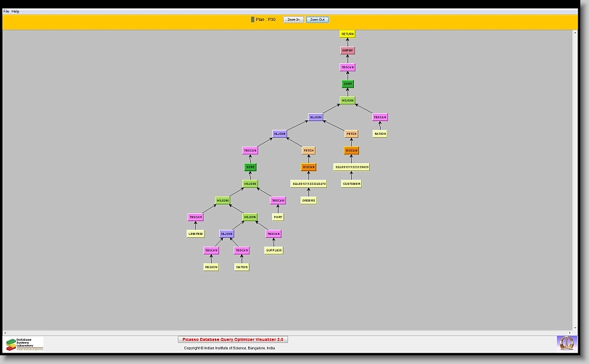This screenshot has height=364, width=589.
Task: Click the NATION table node beside the REGION node
Action: [242, 268]
